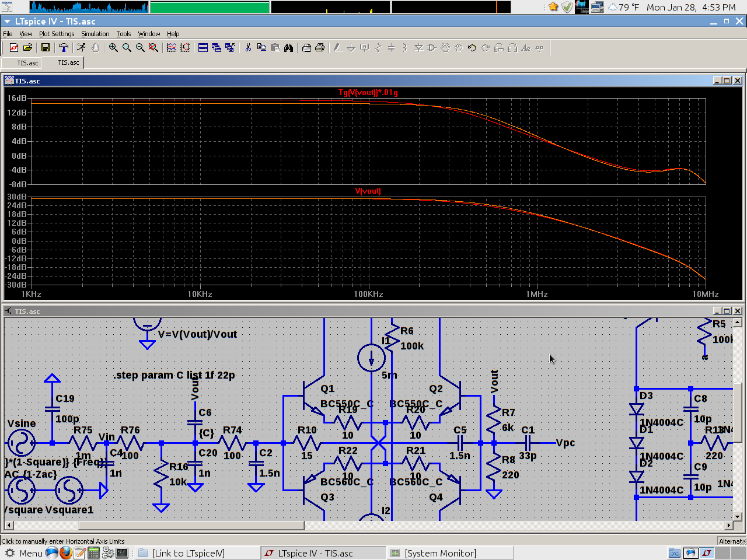Click the Halt simulation hand icon
The width and height of the screenshot is (747, 560).
coord(95,48)
